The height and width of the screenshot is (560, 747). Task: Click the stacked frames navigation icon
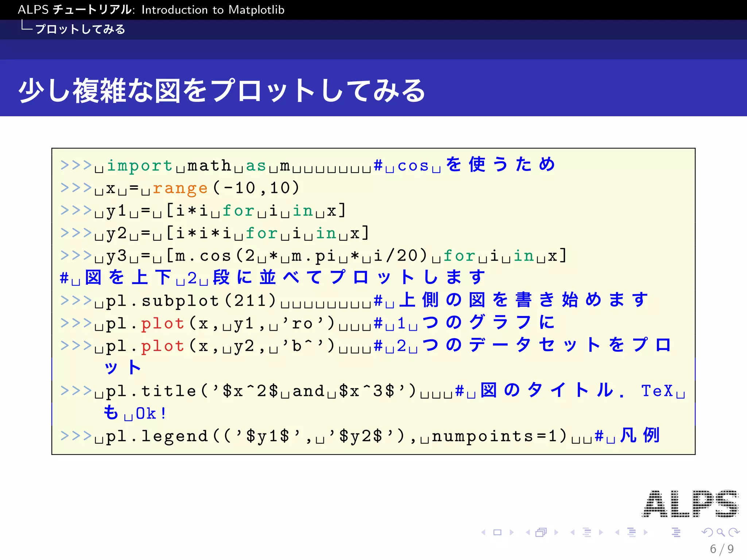coord(541,532)
